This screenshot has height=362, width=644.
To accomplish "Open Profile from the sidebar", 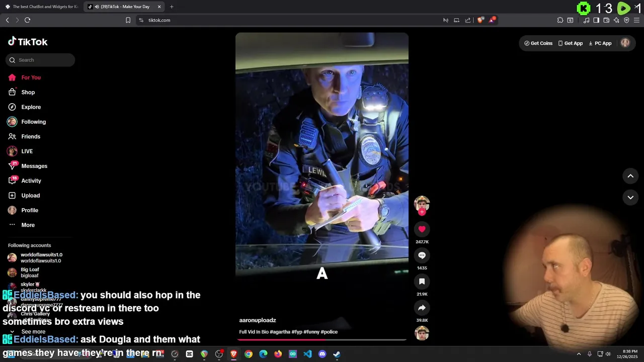I will 29,210.
